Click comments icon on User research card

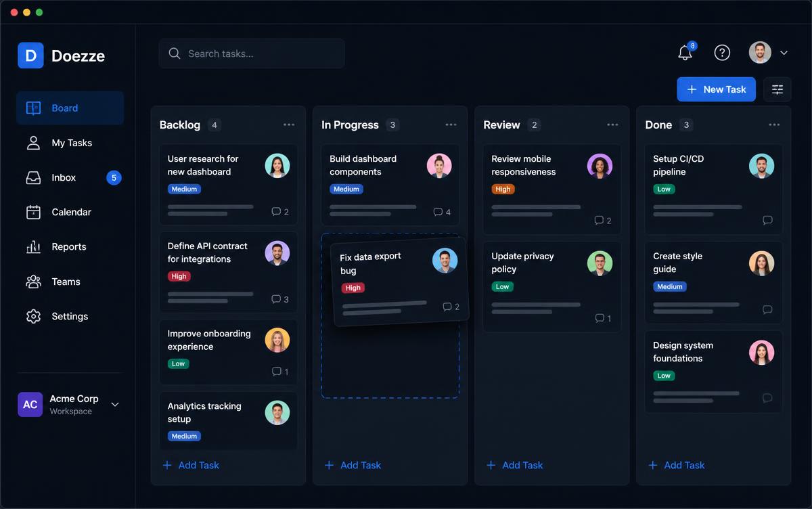[x=276, y=212]
